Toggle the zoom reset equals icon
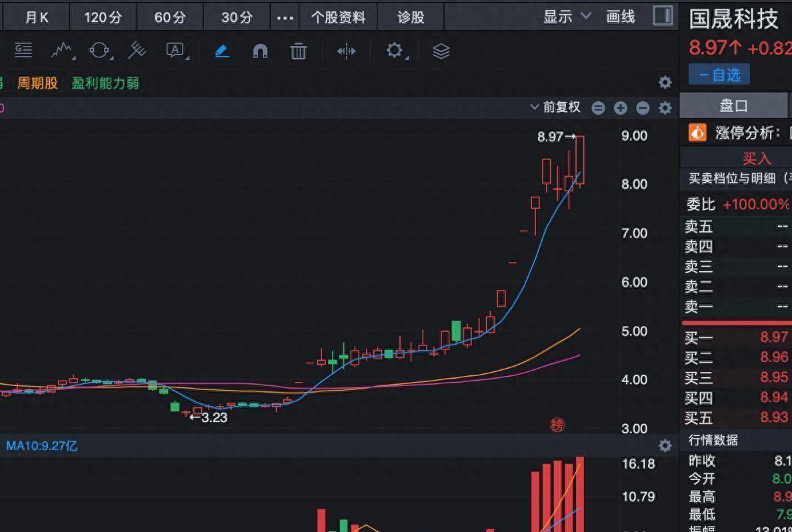This screenshot has width=792, height=532. [x=598, y=107]
